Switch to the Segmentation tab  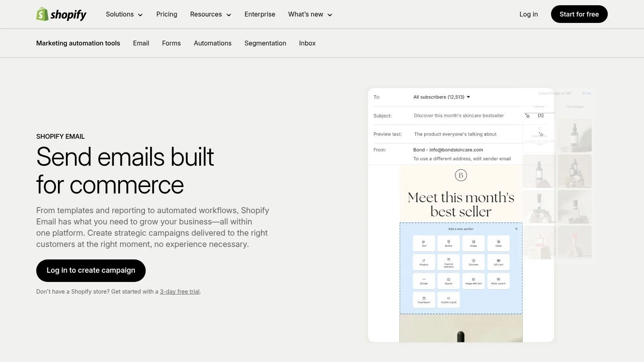pos(265,43)
